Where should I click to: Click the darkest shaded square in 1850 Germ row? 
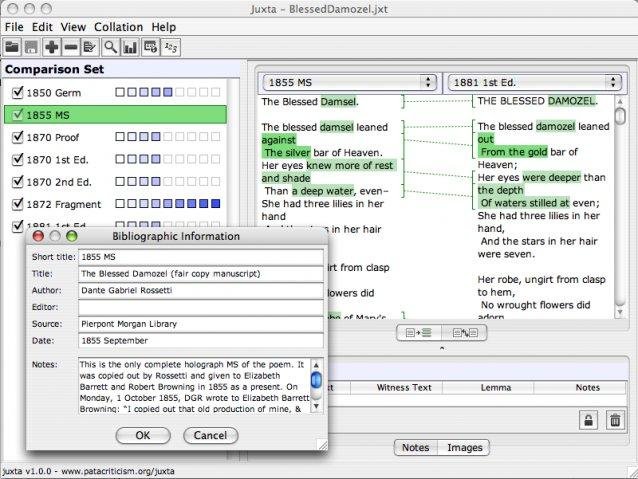point(168,92)
